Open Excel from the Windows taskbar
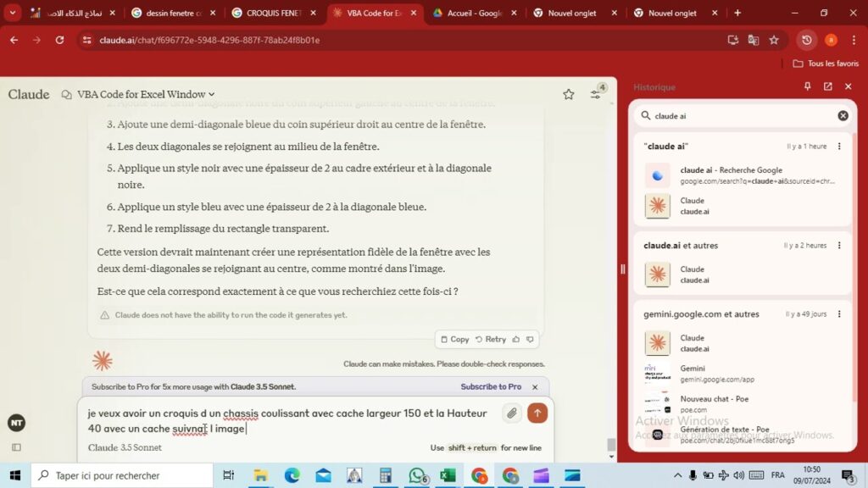 (x=448, y=475)
